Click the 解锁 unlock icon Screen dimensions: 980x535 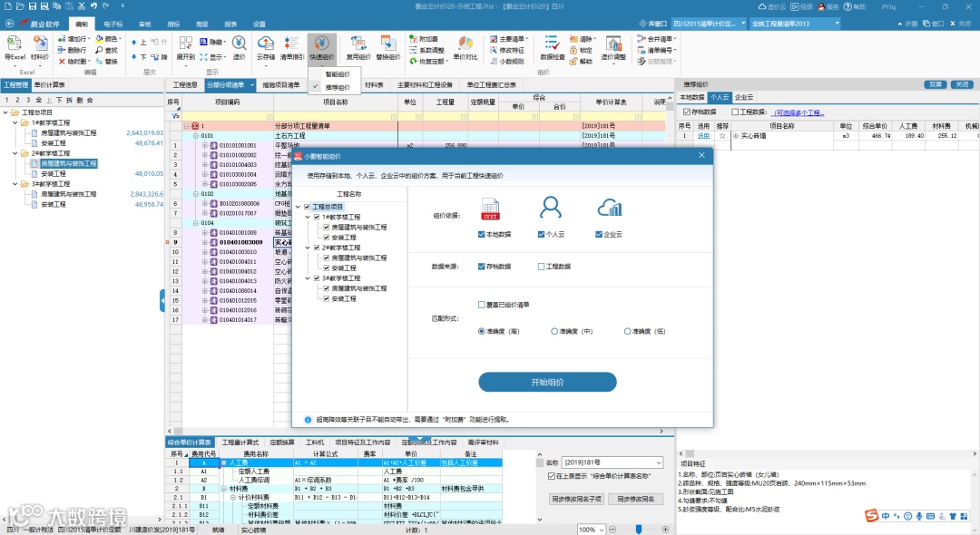573,61
